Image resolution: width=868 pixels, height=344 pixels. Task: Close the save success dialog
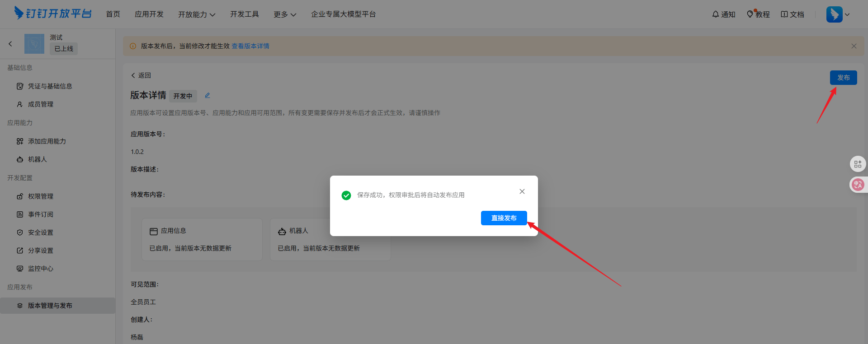pos(522,191)
